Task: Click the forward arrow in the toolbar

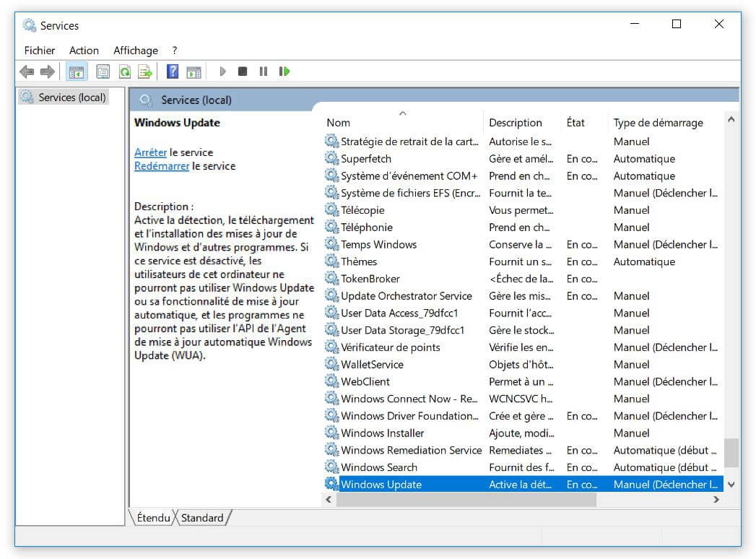Action: click(47, 72)
